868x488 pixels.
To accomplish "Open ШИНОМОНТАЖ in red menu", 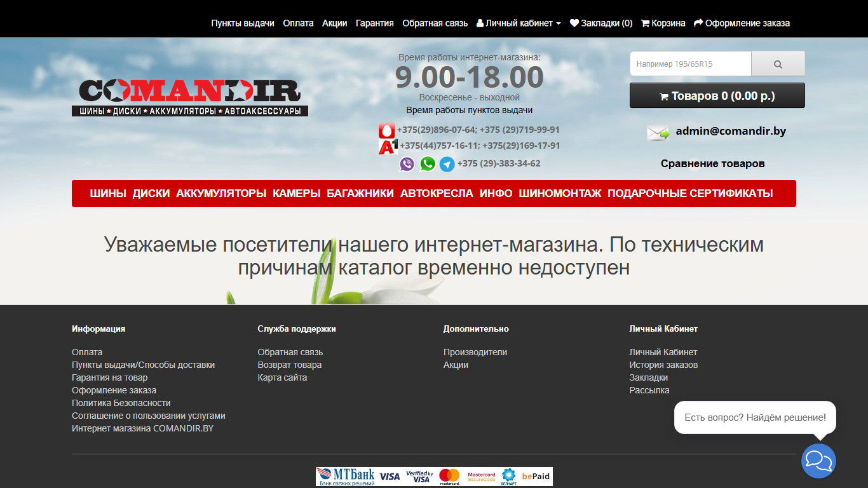I will click(560, 193).
